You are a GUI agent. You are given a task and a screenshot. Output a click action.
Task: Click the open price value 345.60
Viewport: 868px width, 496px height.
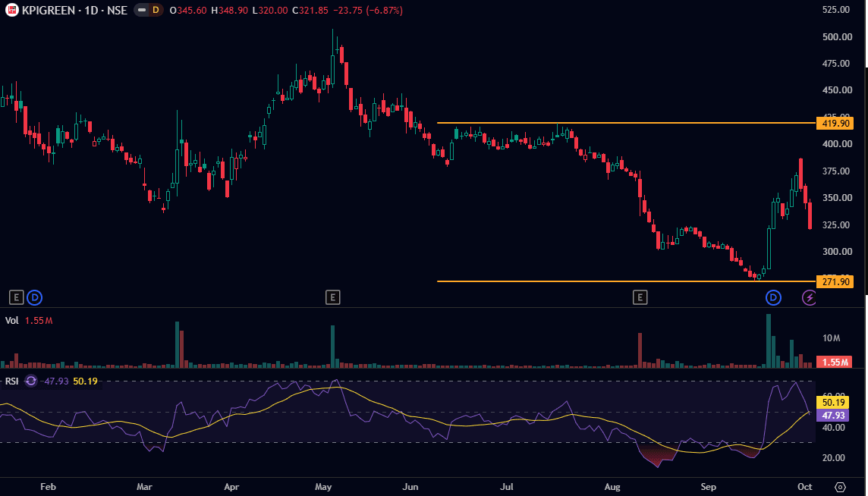pos(191,11)
